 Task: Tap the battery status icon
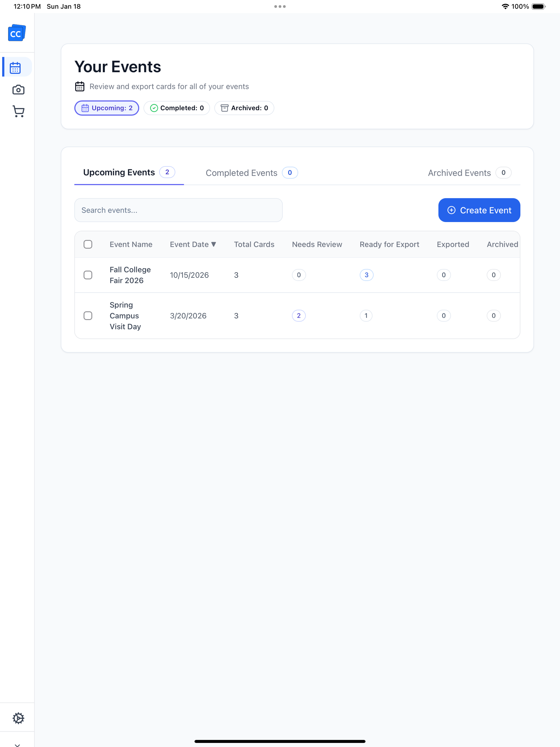click(538, 6)
